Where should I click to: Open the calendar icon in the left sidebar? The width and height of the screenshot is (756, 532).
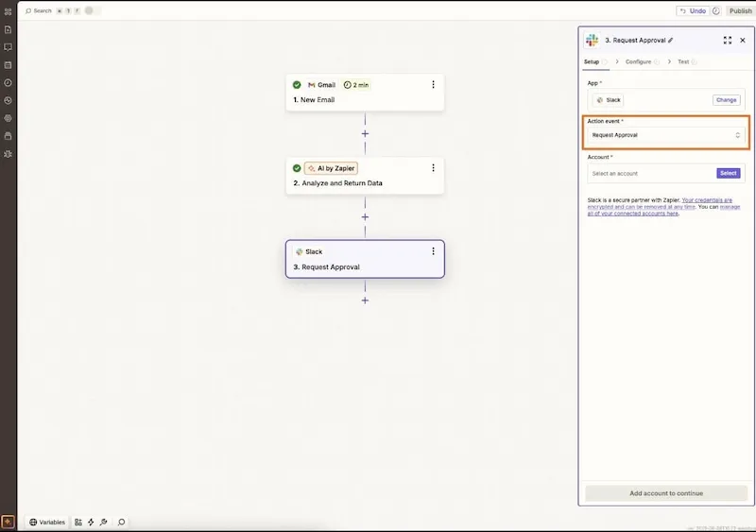tap(8, 65)
